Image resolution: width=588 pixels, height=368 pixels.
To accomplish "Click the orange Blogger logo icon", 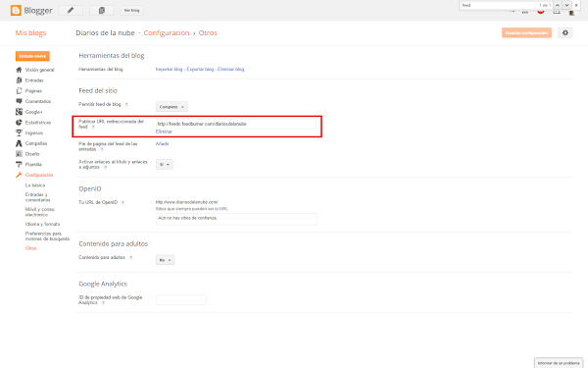I will 16,10.
